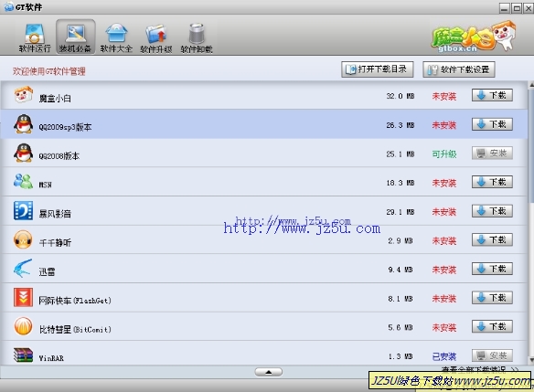Click the 迅雷 bird icon
Screen dimensions: 534x392
[x=23, y=268]
